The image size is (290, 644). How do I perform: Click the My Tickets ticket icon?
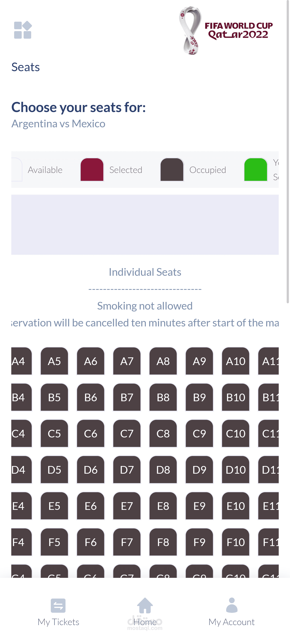coord(58,606)
